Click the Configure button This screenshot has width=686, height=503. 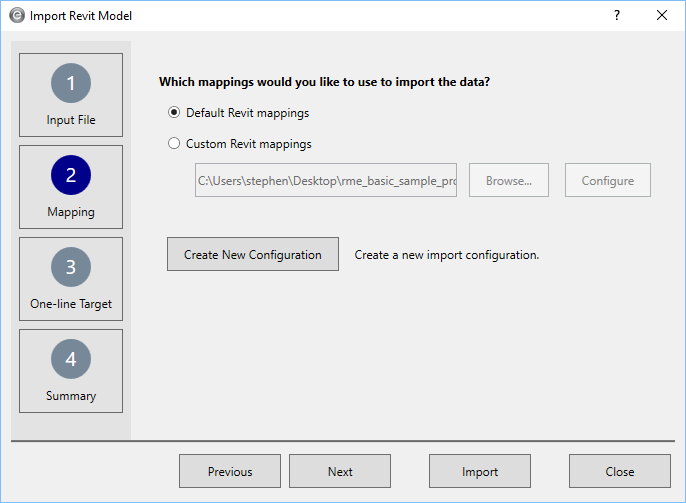(x=607, y=181)
